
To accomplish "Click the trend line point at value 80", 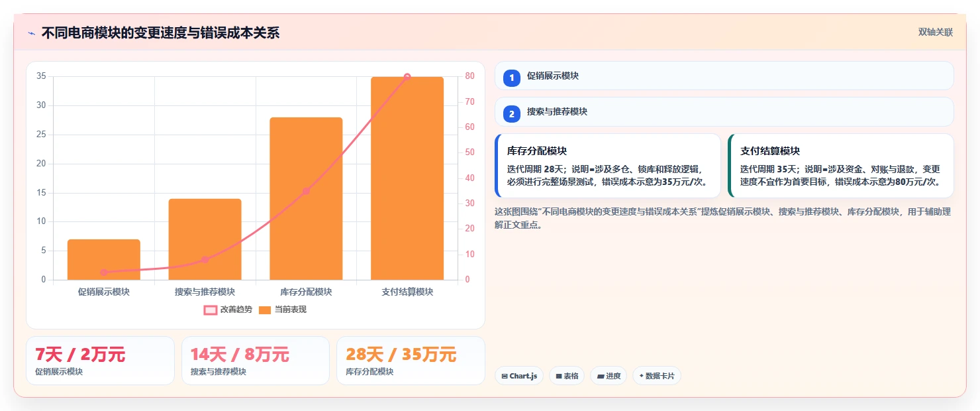I will pyautogui.click(x=407, y=77).
